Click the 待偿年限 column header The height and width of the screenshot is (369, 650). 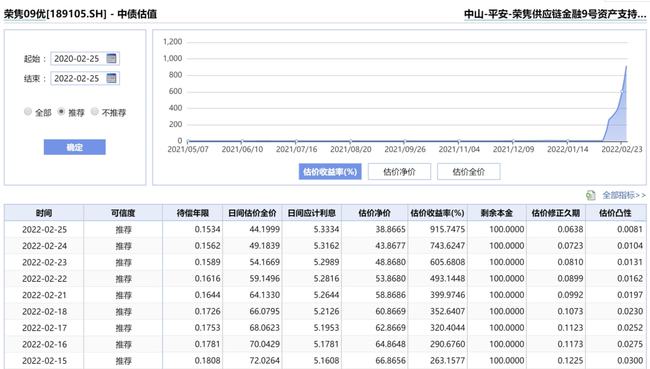tap(192, 213)
